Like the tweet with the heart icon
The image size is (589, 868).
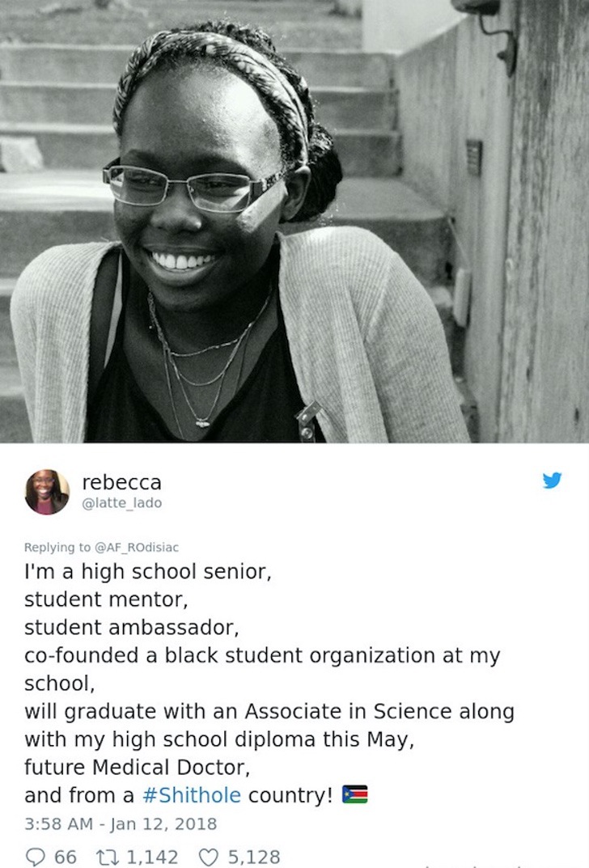pyautogui.click(x=208, y=857)
